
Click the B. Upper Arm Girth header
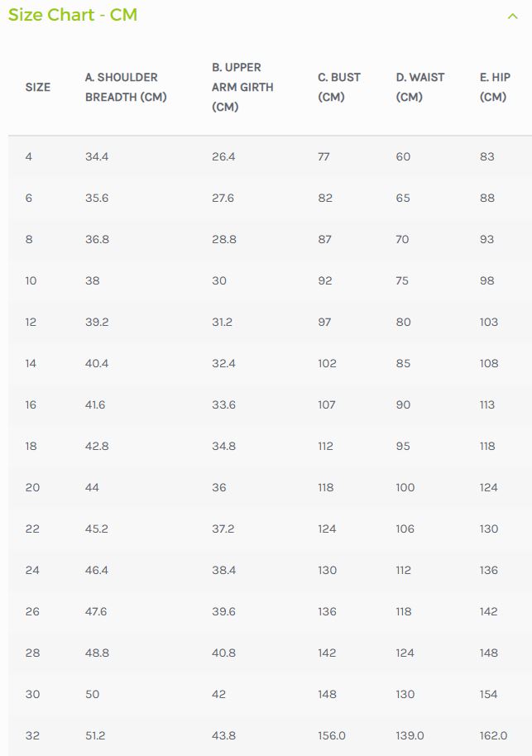point(242,87)
